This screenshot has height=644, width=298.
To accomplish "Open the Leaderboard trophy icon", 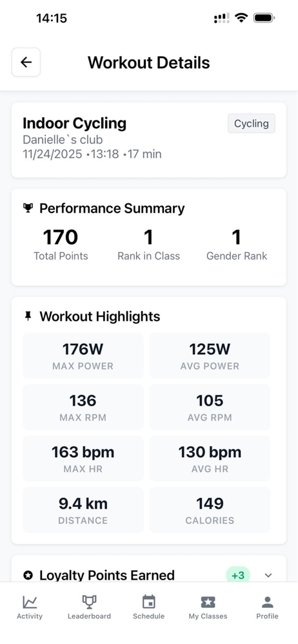I will (89, 602).
